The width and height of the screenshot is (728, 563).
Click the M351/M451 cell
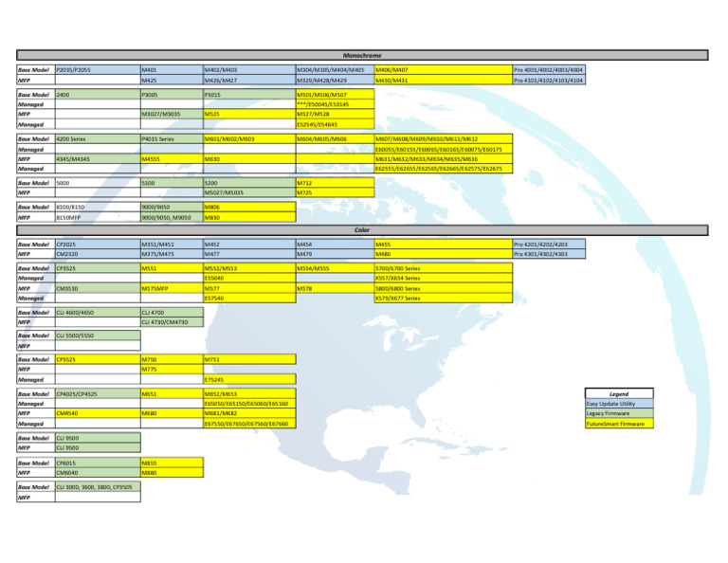172,245
